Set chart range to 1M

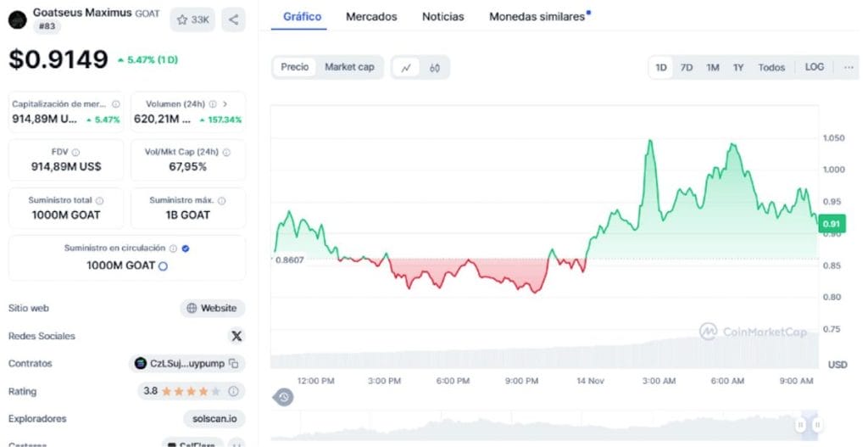pyautogui.click(x=712, y=68)
